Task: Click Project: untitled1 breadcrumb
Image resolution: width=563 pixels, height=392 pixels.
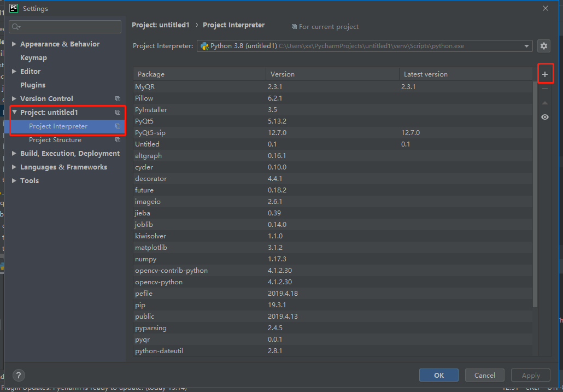Action: point(161,25)
